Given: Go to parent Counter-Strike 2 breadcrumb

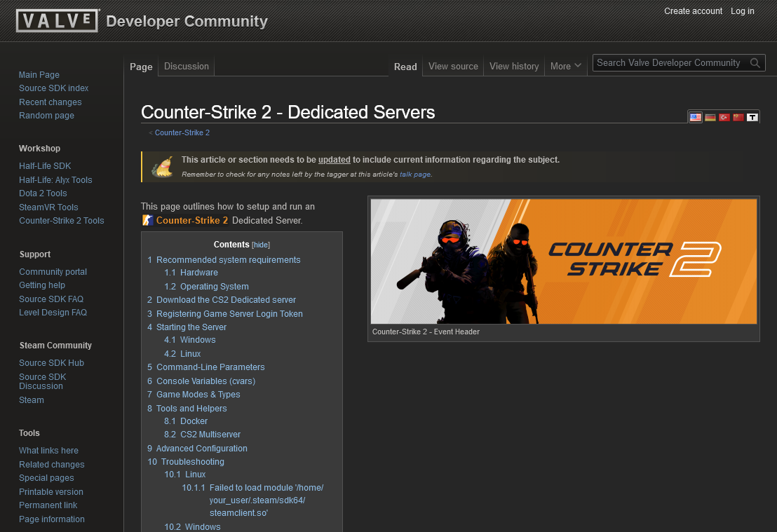Looking at the screenshot, I should click(x=182, y=132).
